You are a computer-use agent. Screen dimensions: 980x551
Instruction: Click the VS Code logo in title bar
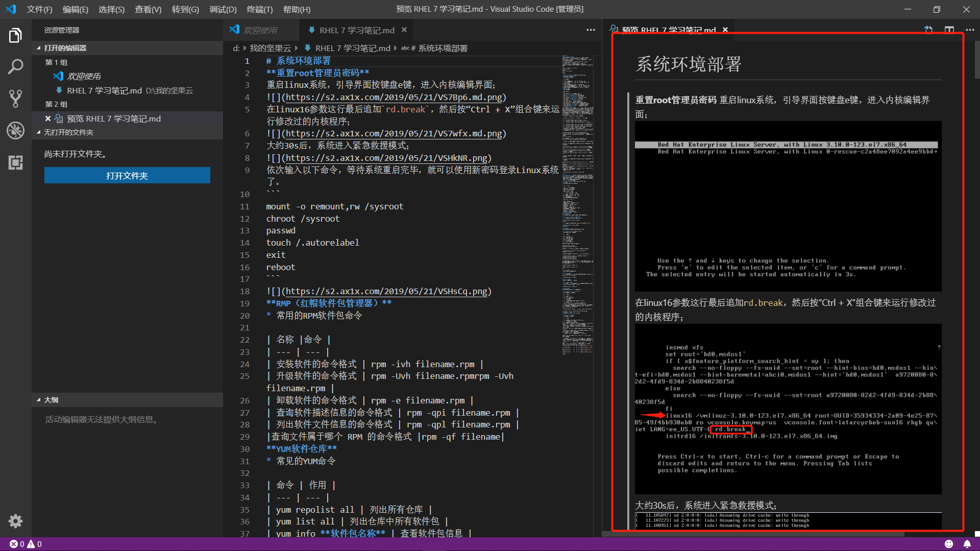(x=11, y=9)
